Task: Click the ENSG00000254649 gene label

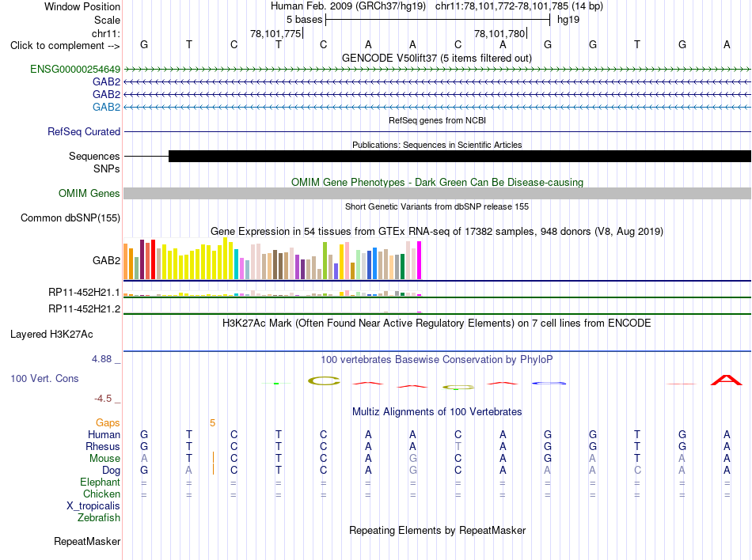Action: [75, 70]
